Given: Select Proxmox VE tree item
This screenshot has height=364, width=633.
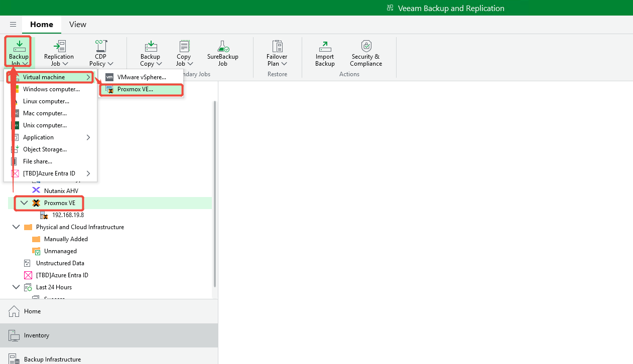Looking at the screenshot, I should 60,203.
